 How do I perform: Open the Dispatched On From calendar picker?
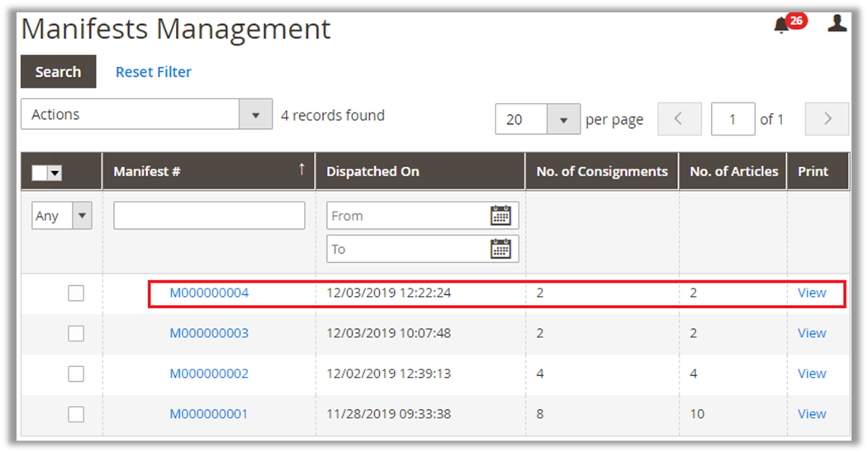point(500,216)
